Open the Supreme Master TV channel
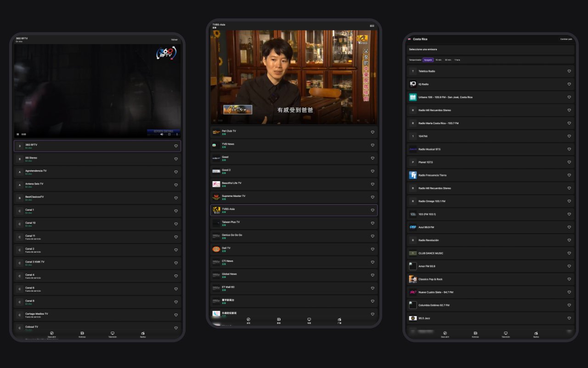Image resolution: width=588 pixels, height=368 pixels. 294,197
